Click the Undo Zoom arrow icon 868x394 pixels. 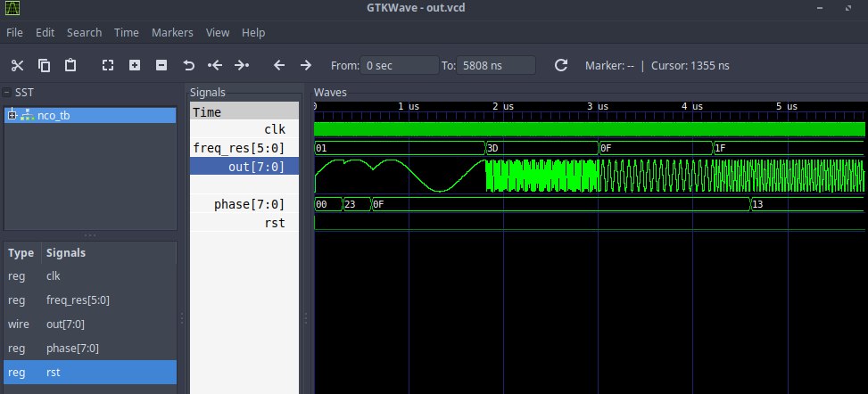pos(189,66)
